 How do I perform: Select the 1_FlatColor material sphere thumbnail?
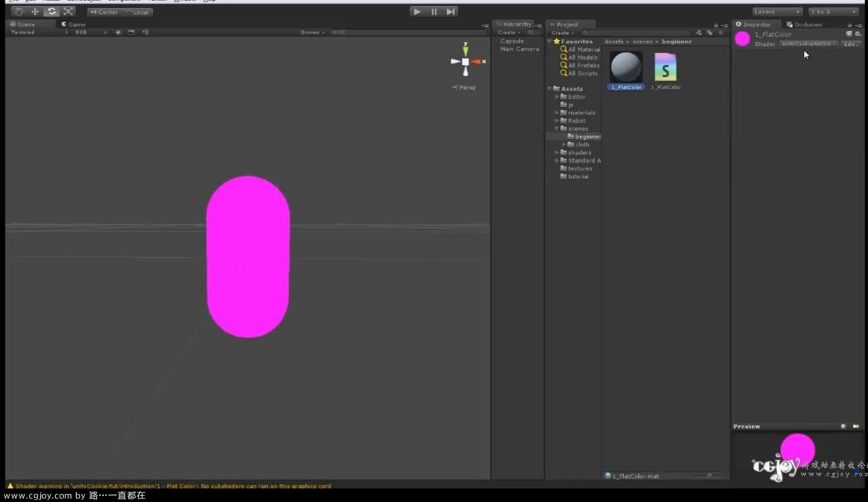tap(626, 67)
